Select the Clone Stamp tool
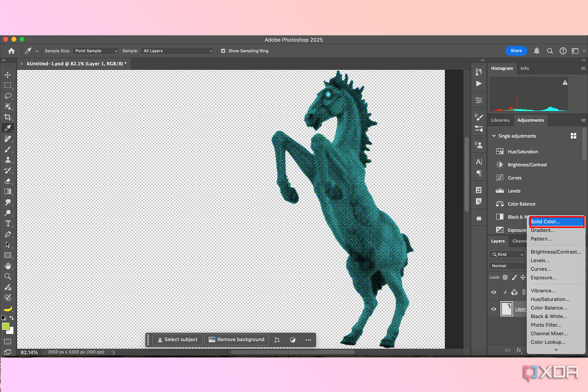Viewport: 588px width, 392px height. 8,160
